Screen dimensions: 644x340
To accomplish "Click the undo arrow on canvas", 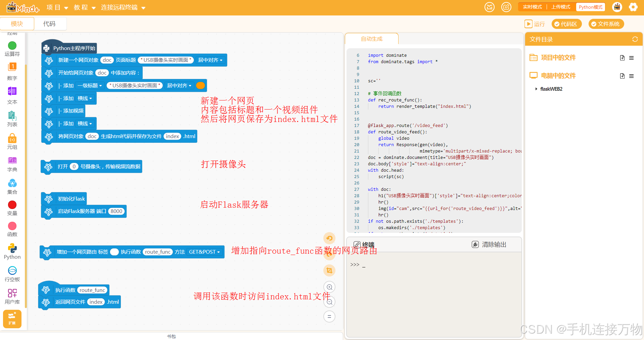I will point(329,238).
